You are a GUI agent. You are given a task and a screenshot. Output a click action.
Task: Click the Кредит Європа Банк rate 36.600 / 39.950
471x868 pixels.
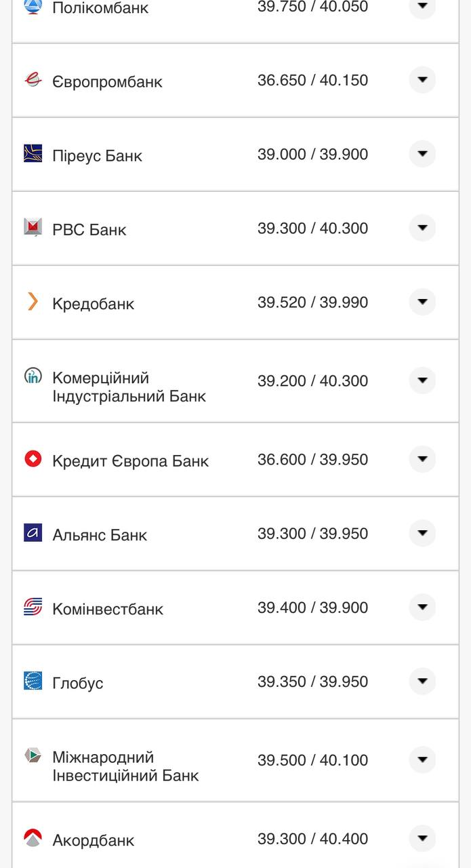click(312, 460)
